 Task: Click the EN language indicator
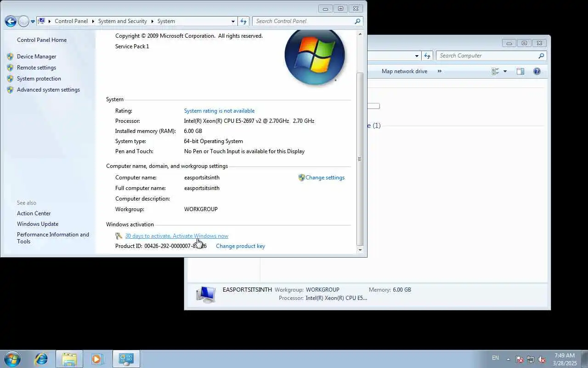click(x=495, y=358)
